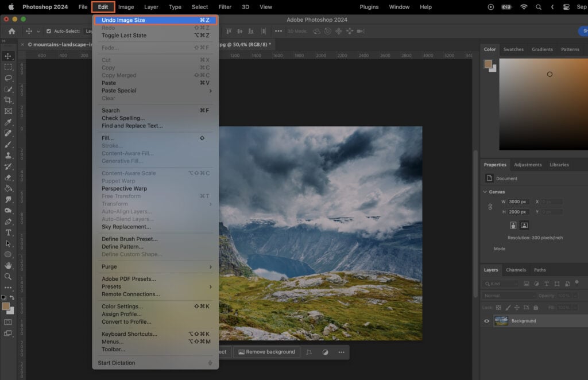Collapse the Canvas section in Properties
The image size is (588, 380).
tap(485, 190)
